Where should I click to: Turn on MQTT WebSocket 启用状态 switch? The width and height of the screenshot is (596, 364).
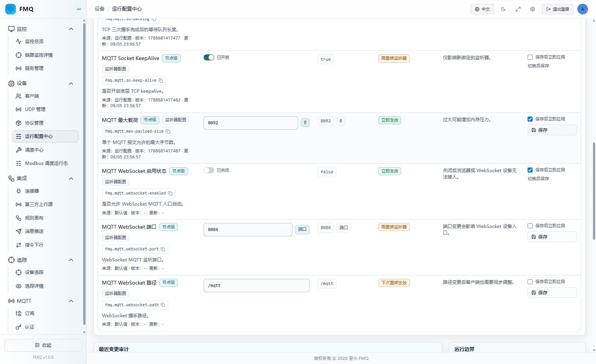[209, 170]
